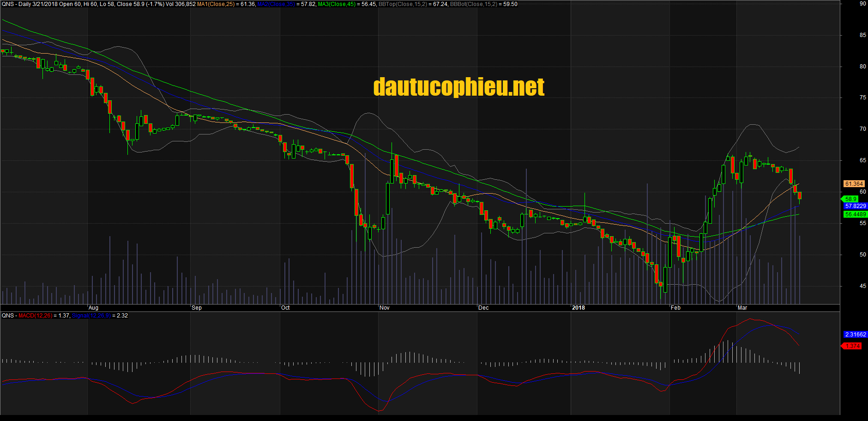This screenshot has height=421, width=868.
Task: Select the 2018 axis label
Action: [x=579, y=307]
